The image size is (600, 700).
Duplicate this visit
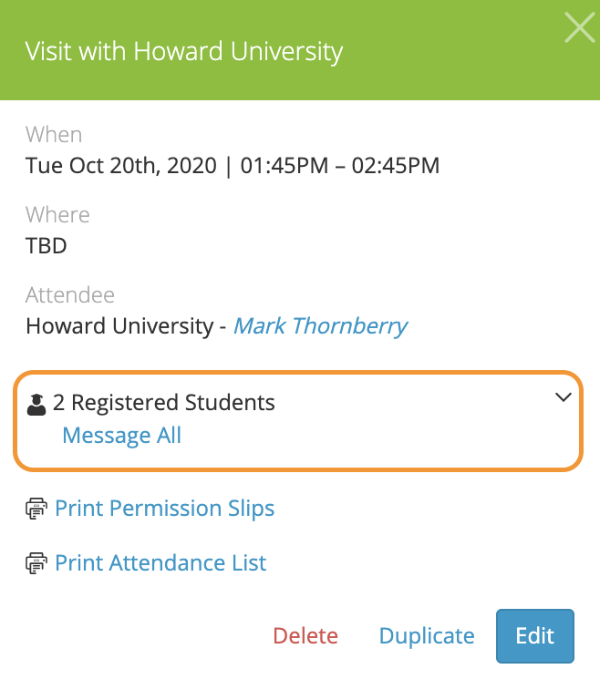[x=427, y=635]
